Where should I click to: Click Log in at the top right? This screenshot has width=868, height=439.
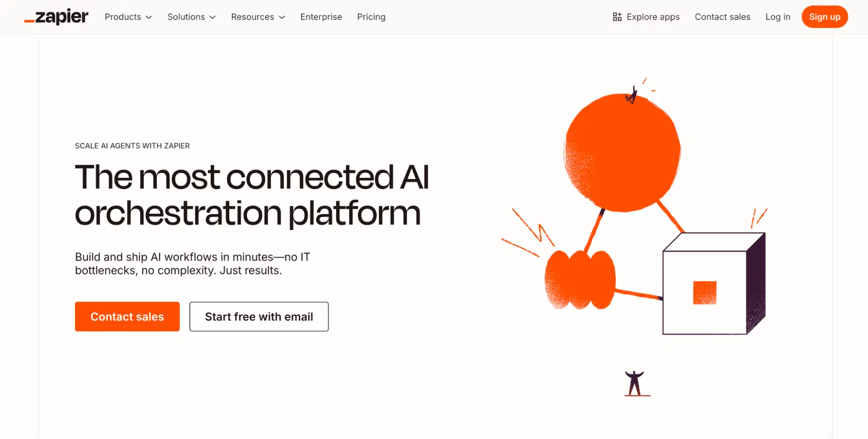click(x=777, y=17)
